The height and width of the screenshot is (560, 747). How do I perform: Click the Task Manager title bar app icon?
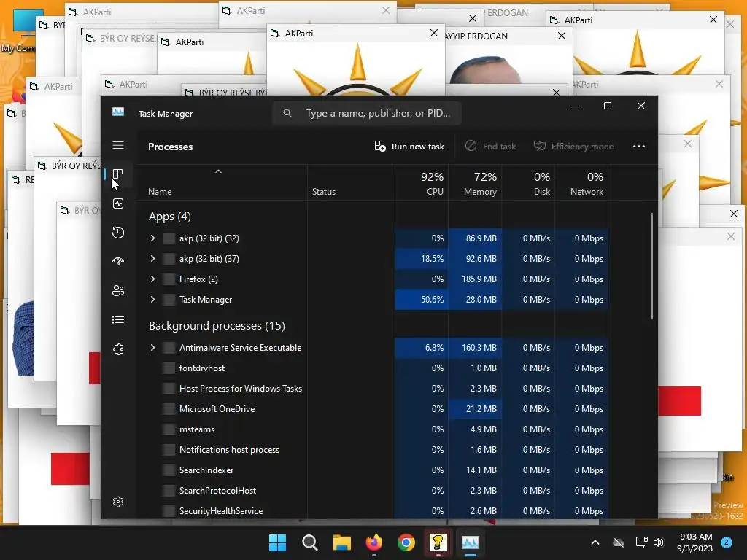118,112
